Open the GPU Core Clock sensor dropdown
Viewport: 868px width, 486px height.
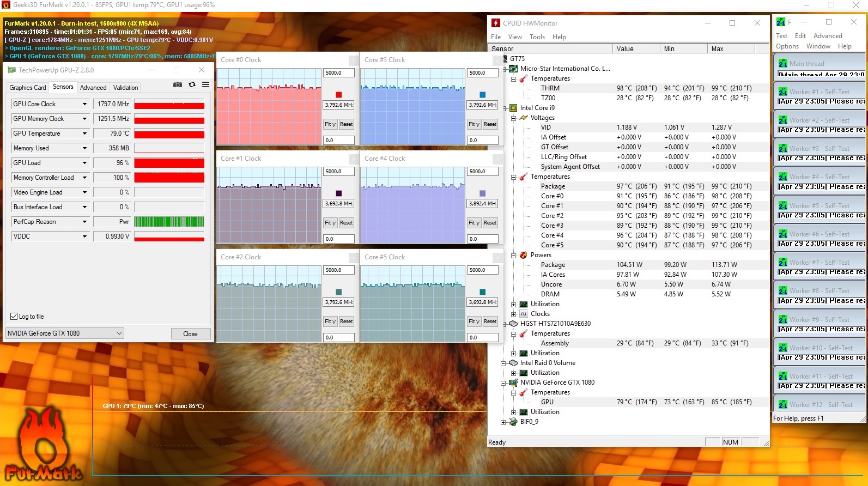click(84, 104)
